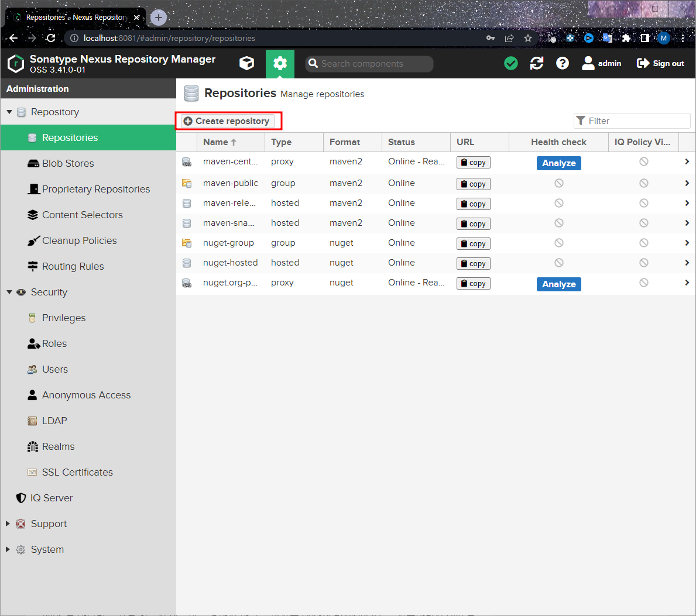Copy URL of nuget-group repository
The width and height of the screenshot is (696, 616).
point(473,244)
